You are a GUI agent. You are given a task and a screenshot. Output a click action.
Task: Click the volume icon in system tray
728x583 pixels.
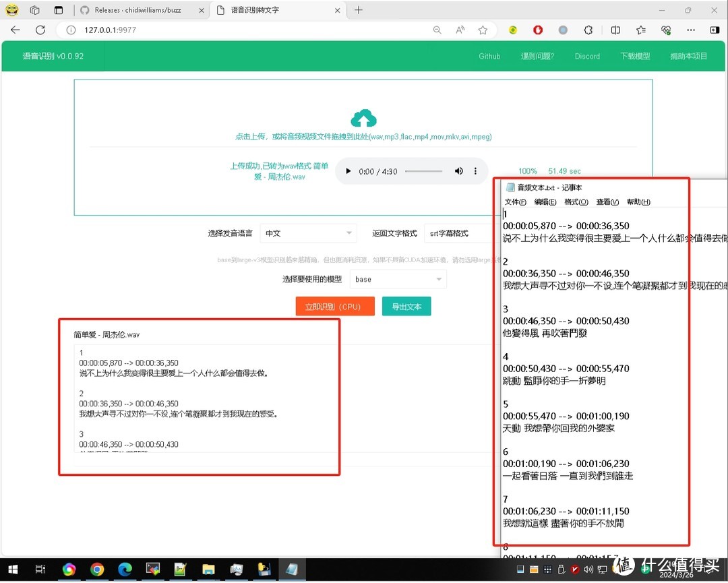pos(588,570)
